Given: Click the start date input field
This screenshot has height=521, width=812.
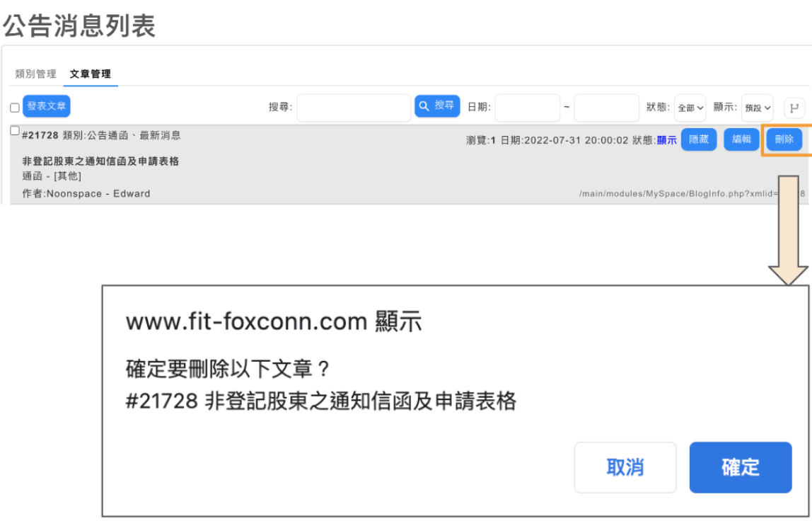Looking at the screenshot, I should tap(527, 108).
